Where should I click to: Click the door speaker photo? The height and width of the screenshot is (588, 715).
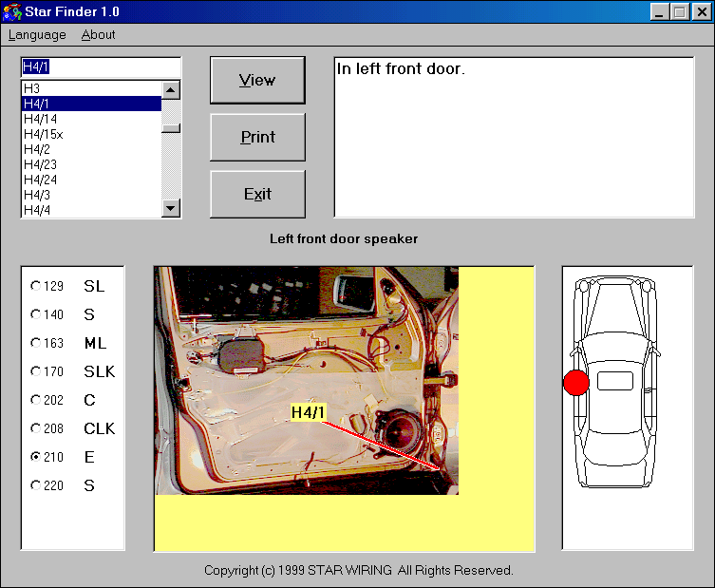coord(307,381)
